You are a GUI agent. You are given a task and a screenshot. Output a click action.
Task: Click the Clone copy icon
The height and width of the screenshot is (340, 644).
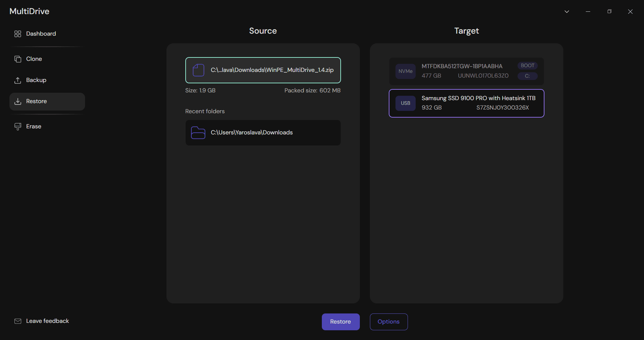coord(18,59)
